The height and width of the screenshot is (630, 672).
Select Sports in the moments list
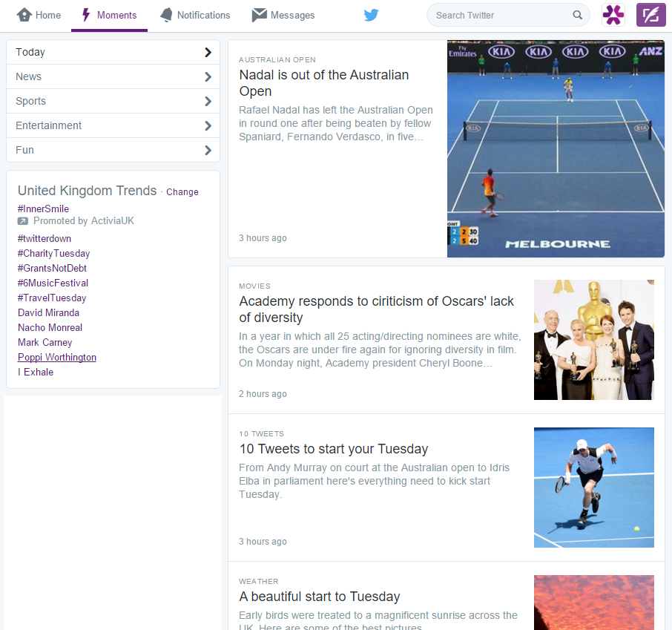(113, 101)
